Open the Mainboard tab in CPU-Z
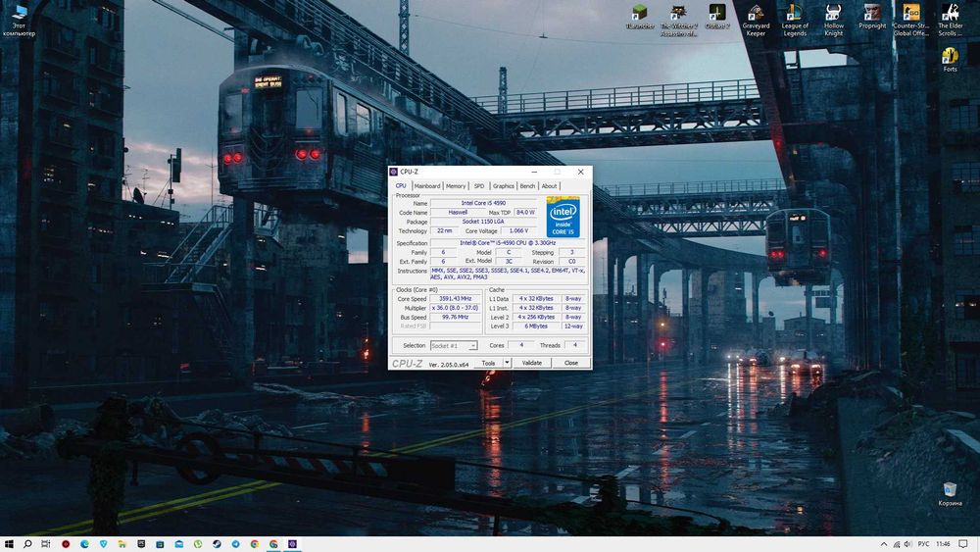This screenshot has height=552, width=980. click(x=427, y=186)
